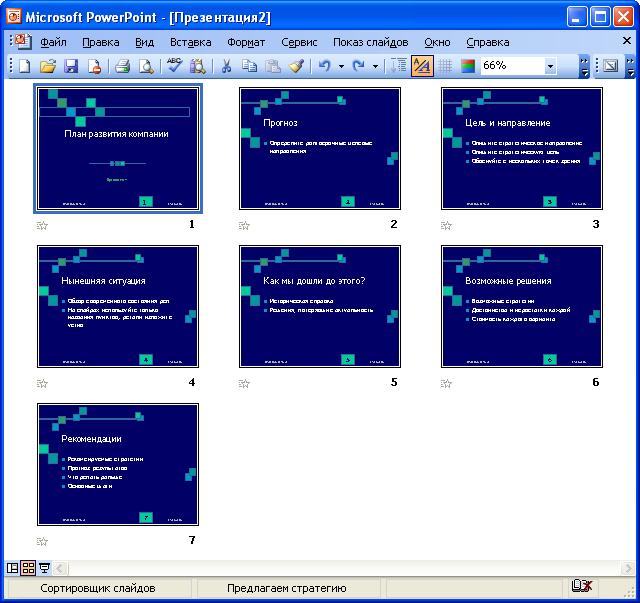Open the Окно menu
The height and width of the screenshot is (603, 640).
pyautogui.click(x=437, y=42)
